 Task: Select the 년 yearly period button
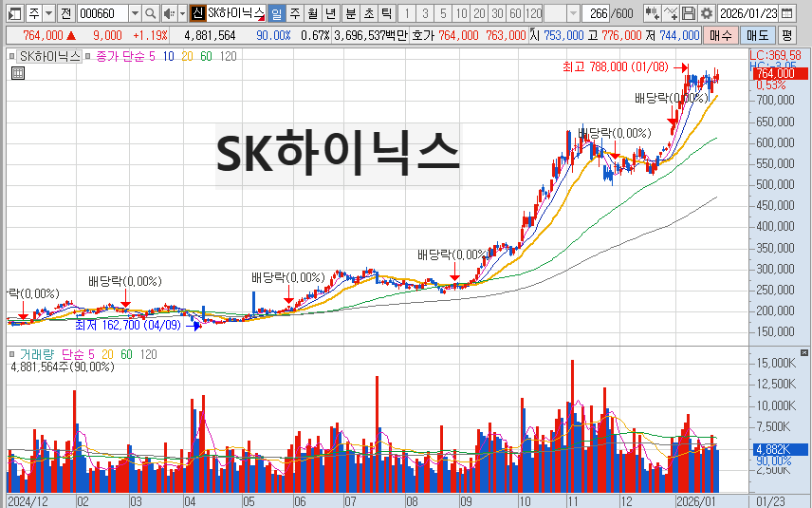pos(331,13)
